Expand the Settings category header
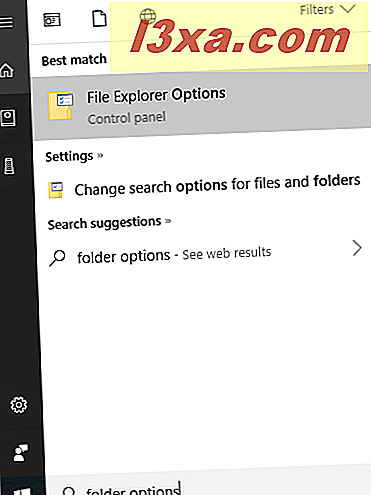 click(74, 156)
